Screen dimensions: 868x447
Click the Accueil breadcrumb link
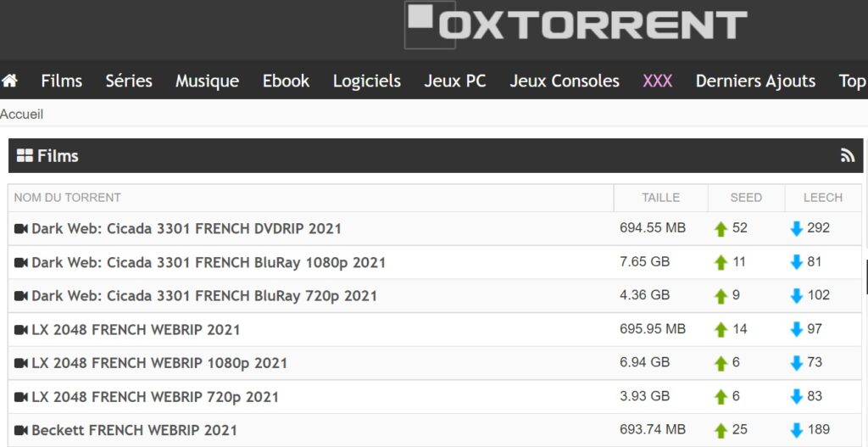(21, 115)
